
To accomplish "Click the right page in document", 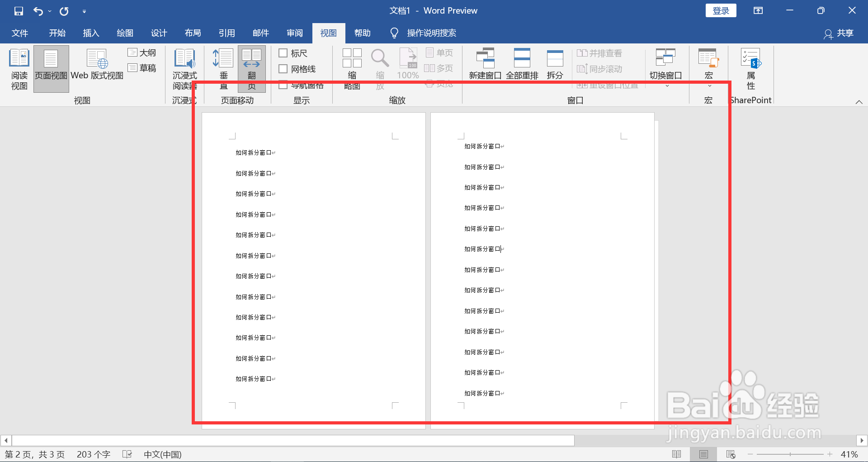I will click(542, 271).
